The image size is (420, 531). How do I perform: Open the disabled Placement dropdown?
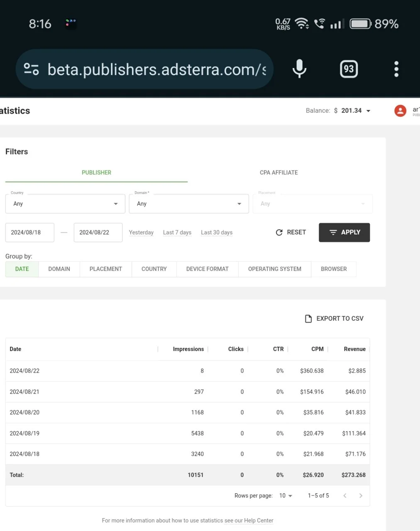click(x=313, y=204)
